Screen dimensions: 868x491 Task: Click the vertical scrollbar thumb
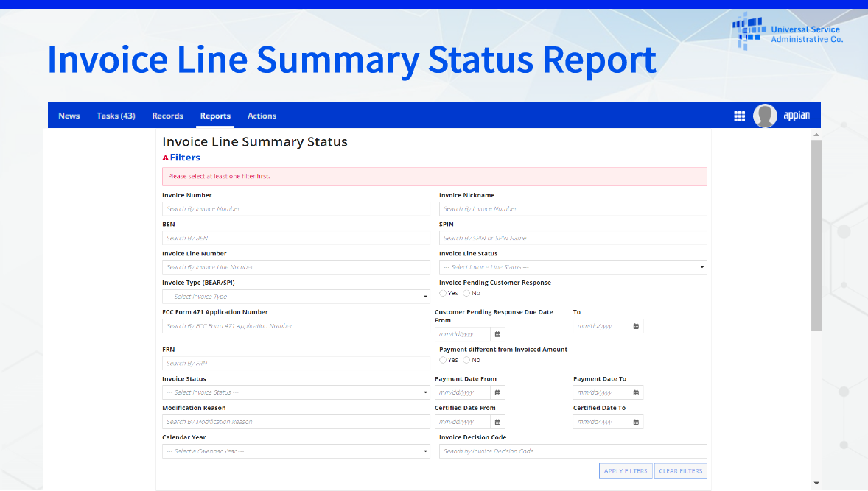tap(816, 236)
